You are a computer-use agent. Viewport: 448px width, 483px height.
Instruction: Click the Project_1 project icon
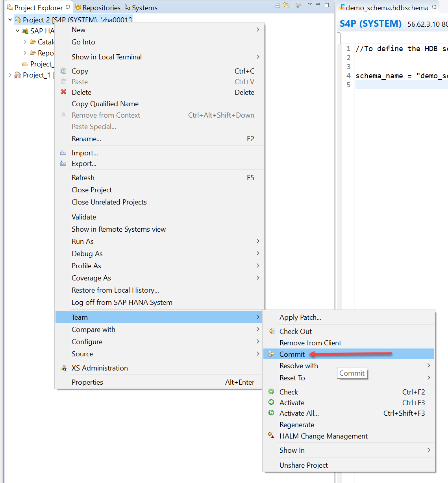click(x=18, y=75)
